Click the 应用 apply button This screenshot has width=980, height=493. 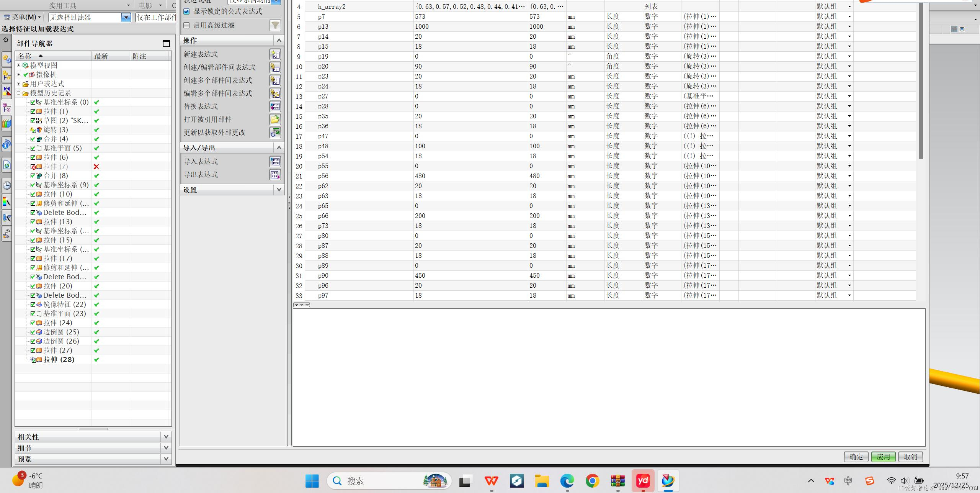coord(883,457)
